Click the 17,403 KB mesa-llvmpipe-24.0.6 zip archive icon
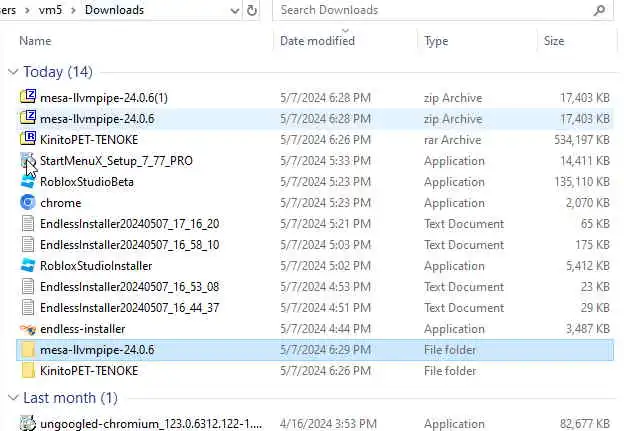 tap(28, 118)
